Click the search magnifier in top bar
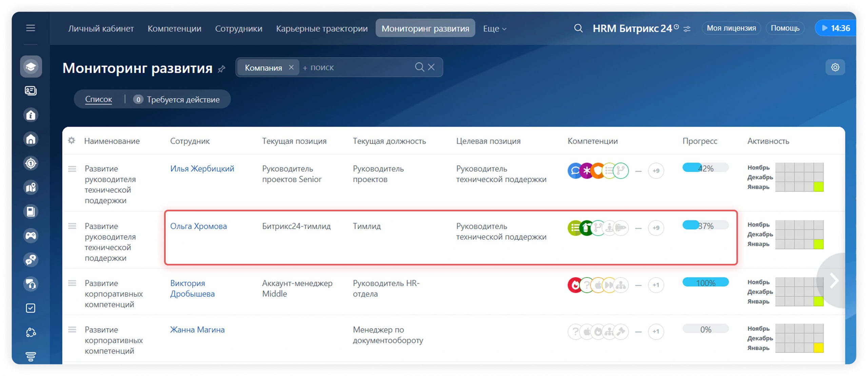The height and width of the screenshot is (376, 868). [578, 28]
